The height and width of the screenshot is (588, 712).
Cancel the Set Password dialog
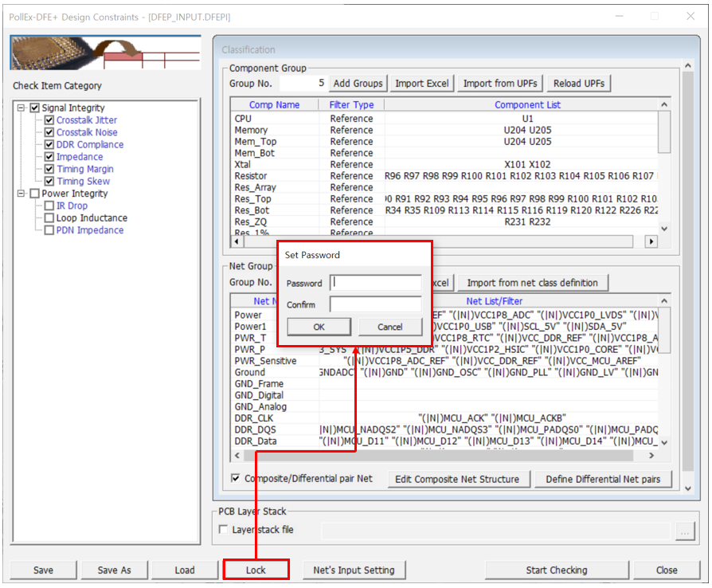coord(389,327)
